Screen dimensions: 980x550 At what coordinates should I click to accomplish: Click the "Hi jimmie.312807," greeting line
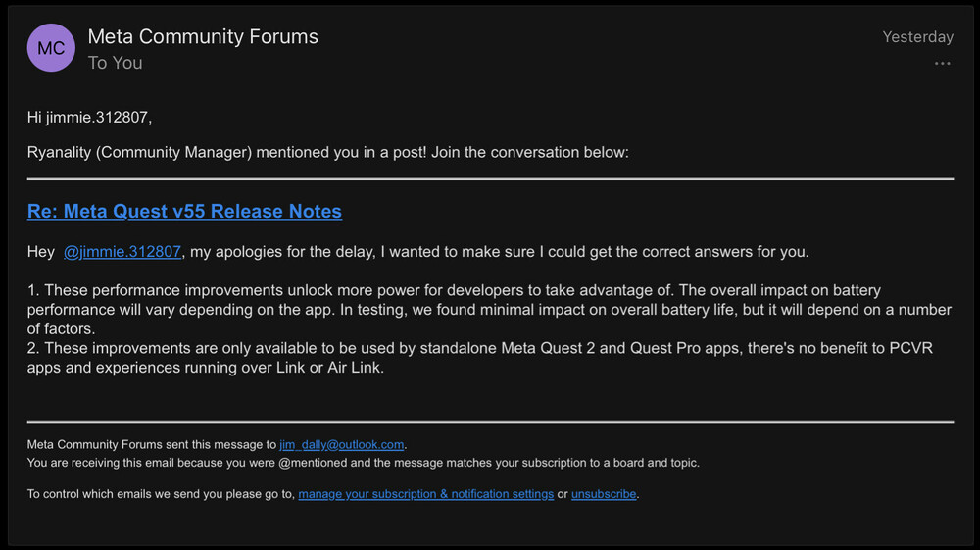pyautogui.click(x=90, y=118)
